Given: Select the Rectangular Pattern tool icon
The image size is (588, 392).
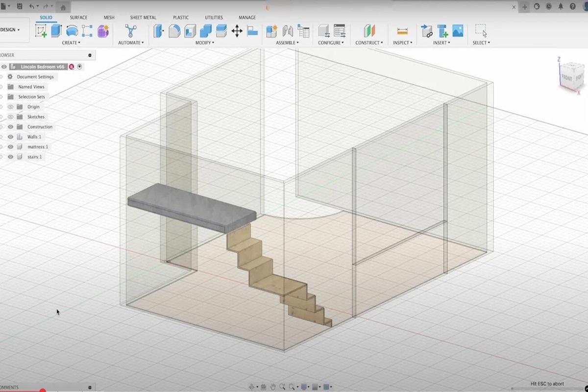Looking at the screenshot, I should click(x=87, y=31).
